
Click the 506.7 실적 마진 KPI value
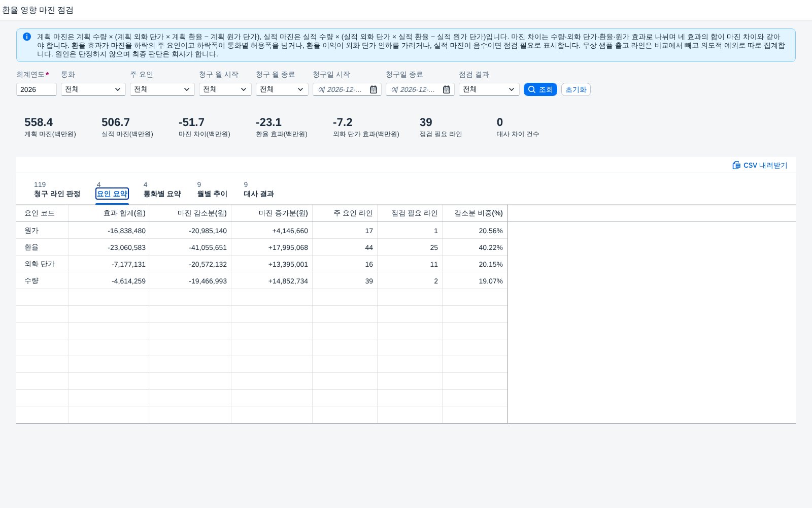[116, 122]
